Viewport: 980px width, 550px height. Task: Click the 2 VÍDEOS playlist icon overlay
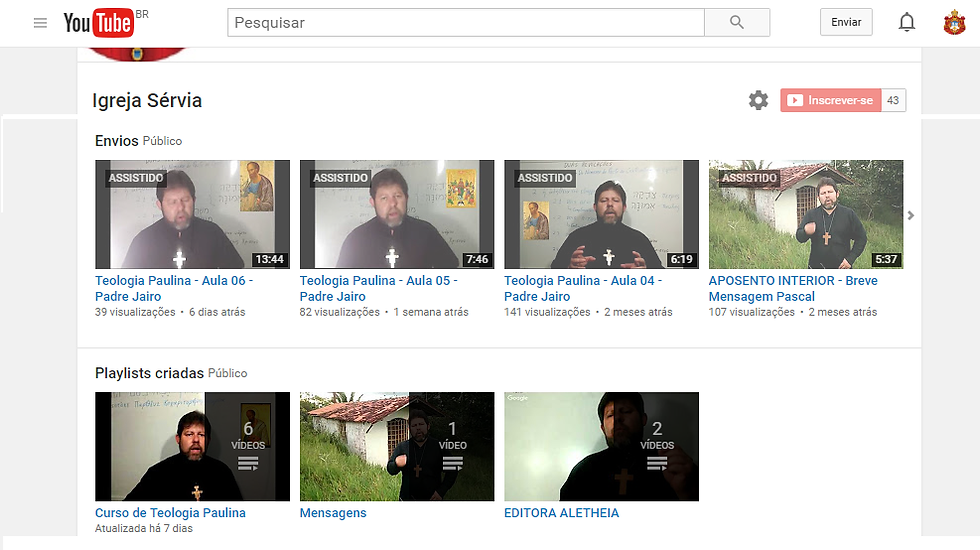657,446
